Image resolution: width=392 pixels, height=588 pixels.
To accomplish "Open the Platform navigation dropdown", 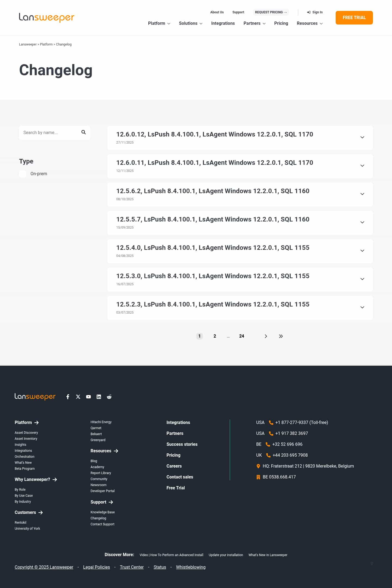I will (x=159, y=23).
